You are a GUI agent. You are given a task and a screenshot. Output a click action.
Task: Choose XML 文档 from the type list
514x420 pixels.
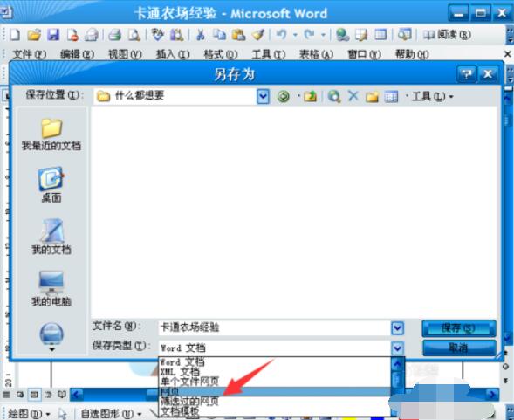pos(275,372)
